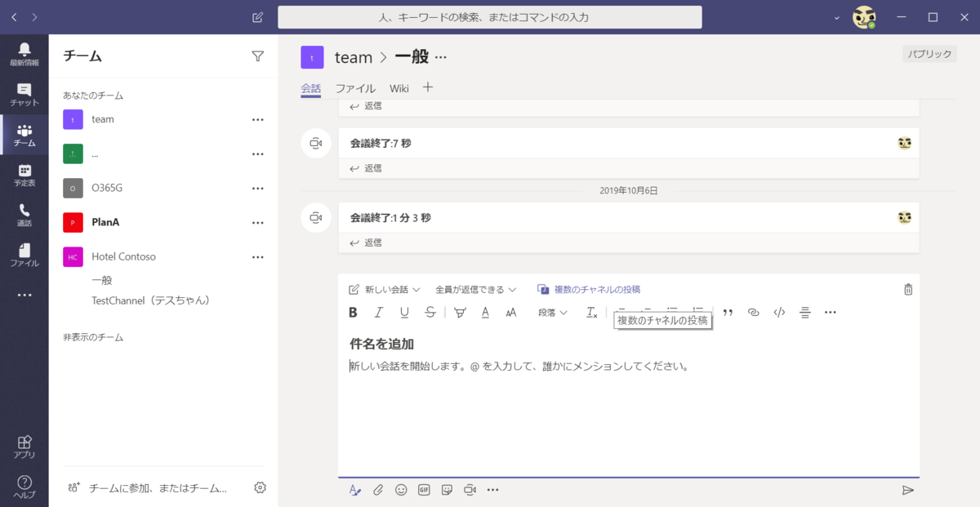Open the GIF picker

(x=423, y=489)
